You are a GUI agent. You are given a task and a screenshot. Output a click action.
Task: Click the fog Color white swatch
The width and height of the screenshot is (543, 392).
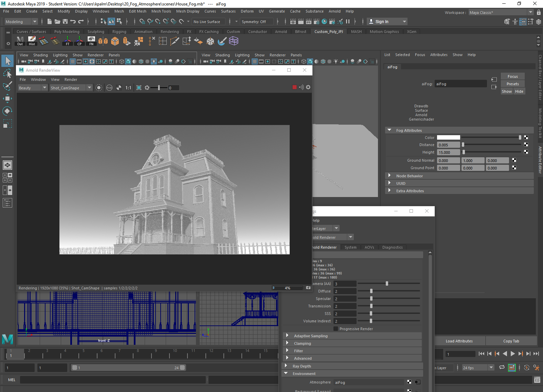coord(448,138)
